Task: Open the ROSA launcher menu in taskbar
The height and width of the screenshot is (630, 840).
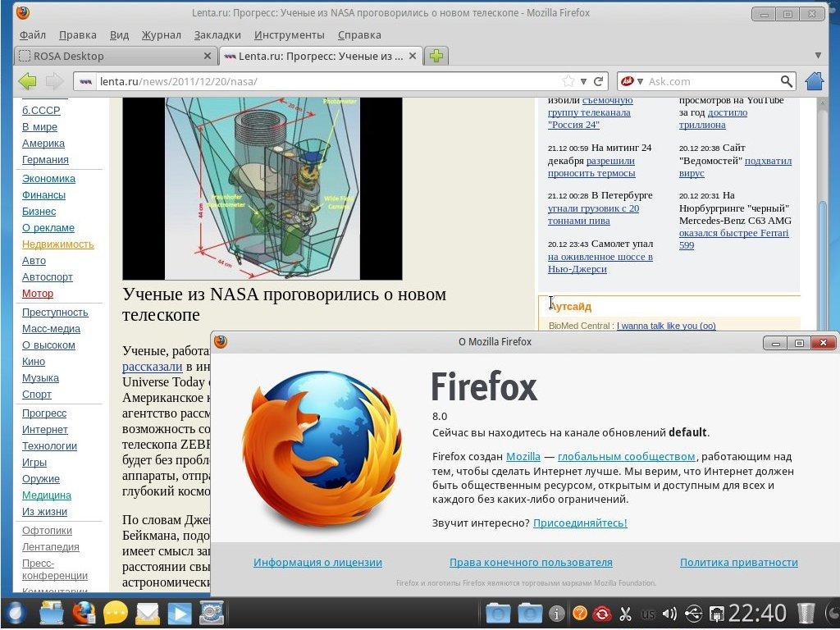Action: tap(15, 614)
